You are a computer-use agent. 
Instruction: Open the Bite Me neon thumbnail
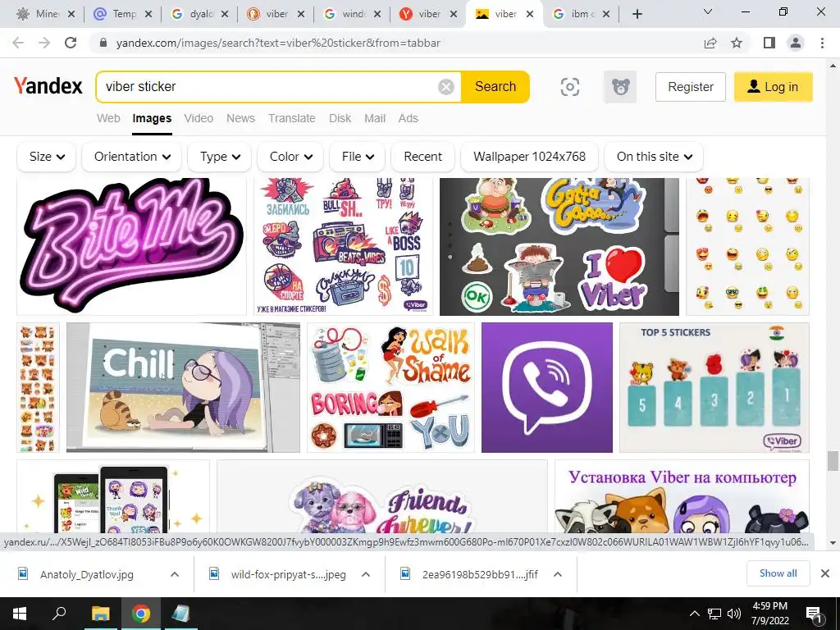tap(132, 246)
